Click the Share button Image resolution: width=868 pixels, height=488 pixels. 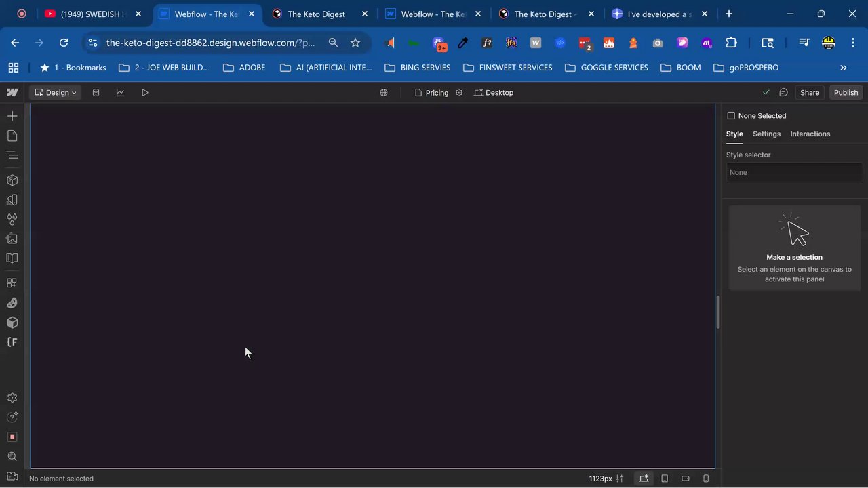pos(810,92)
